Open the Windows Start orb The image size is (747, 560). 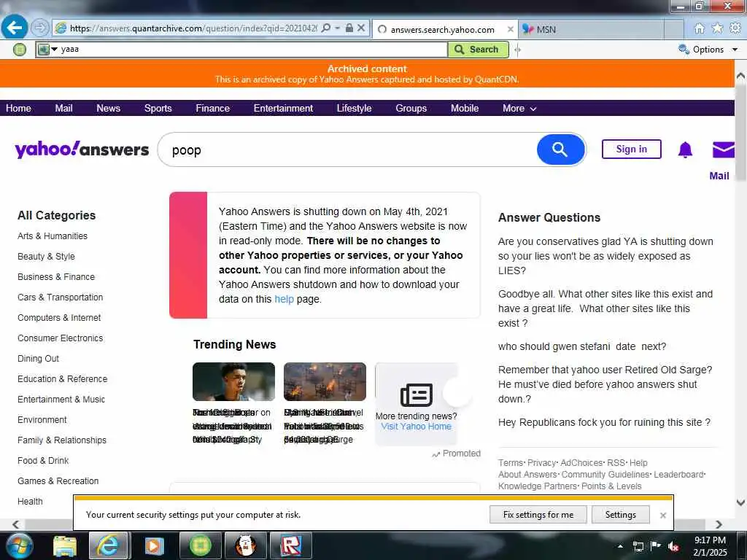coord(19,546)
